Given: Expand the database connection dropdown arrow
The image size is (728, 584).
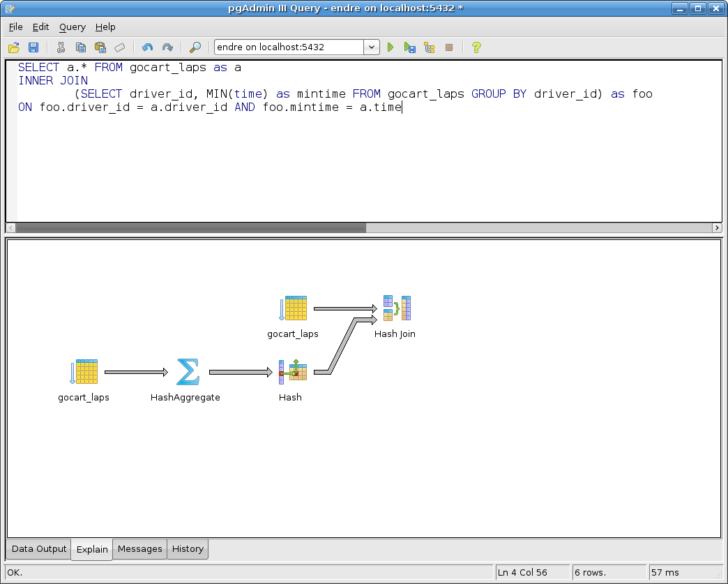Looking at the screenshot, I should coord(372,47).
